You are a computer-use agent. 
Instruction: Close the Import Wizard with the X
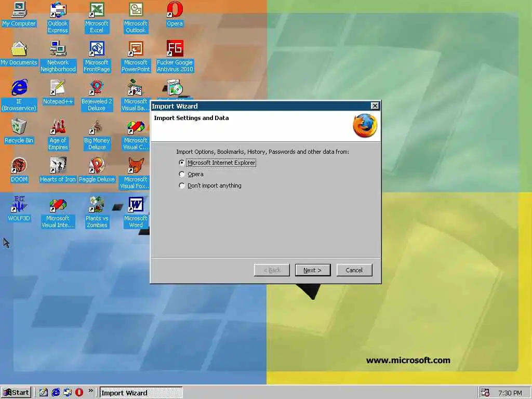tap(375, 106)
